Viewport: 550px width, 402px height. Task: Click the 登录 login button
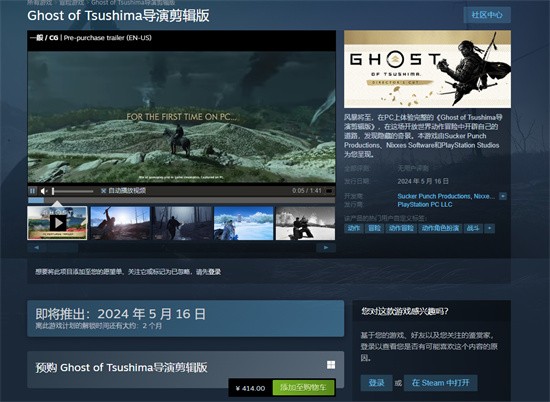(376, 383)
